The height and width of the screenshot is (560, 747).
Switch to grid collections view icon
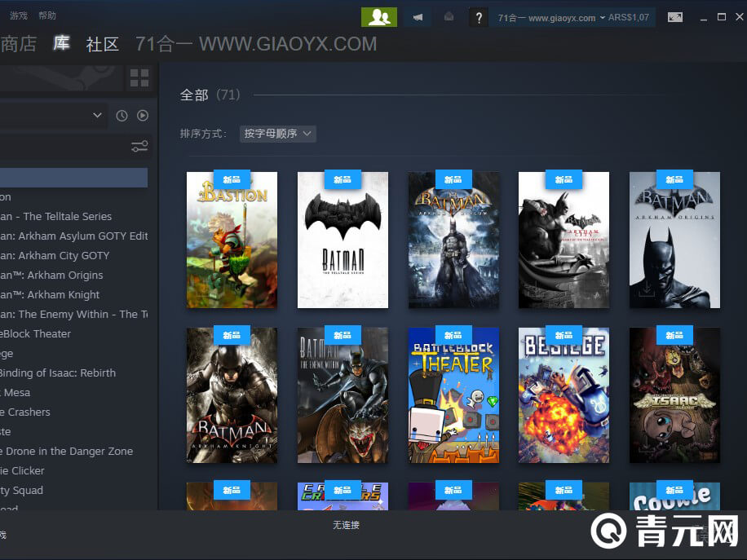139,78
